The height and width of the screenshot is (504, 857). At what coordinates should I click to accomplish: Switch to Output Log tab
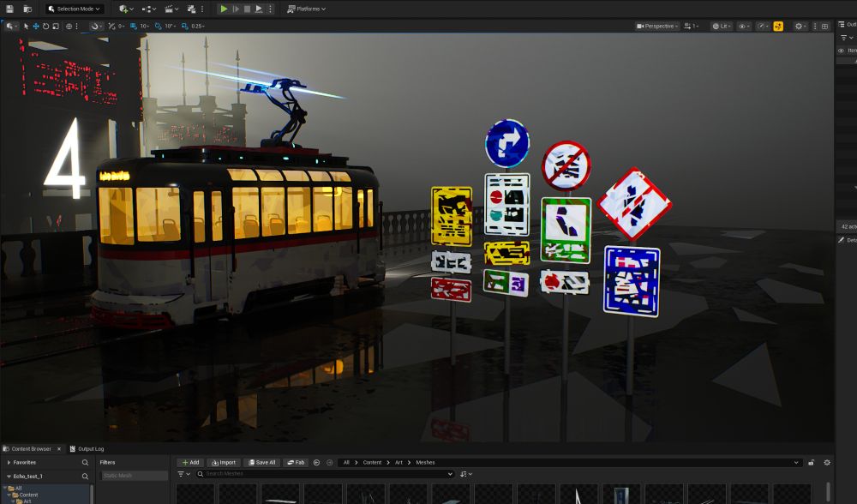click(x=87, y=449)
